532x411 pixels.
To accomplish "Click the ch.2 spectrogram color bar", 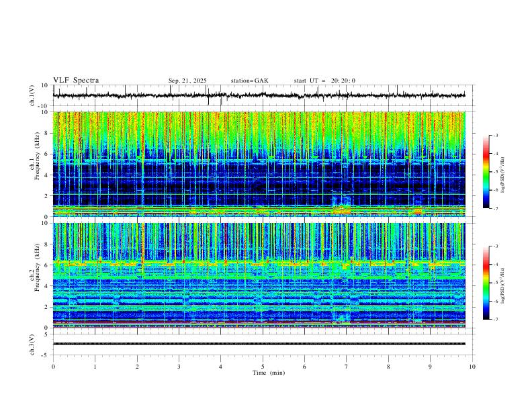I will click(486, 283).
